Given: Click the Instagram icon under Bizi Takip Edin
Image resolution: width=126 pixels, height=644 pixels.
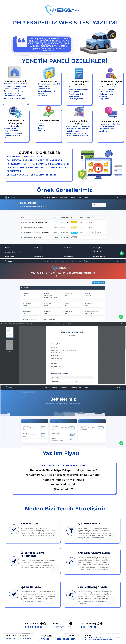Looking at the screenshot, I should [101, 251].
